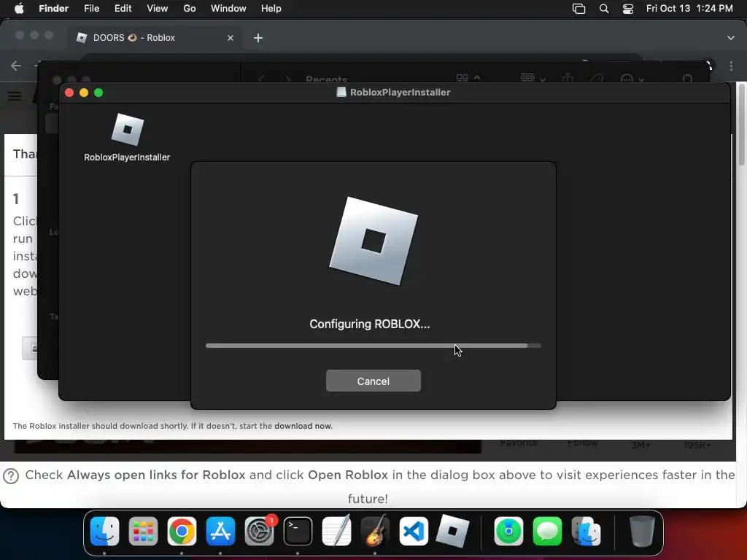Go back in the Chrome browser

[16, 65]
